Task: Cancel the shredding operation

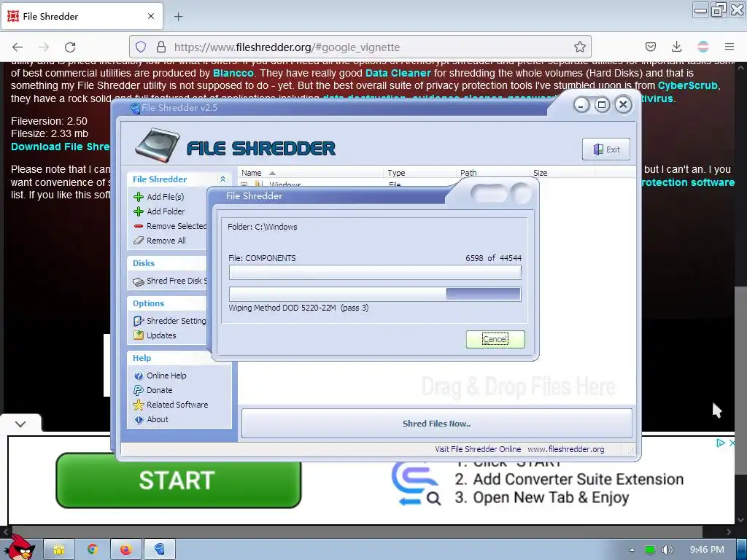Action: (495, 339)
